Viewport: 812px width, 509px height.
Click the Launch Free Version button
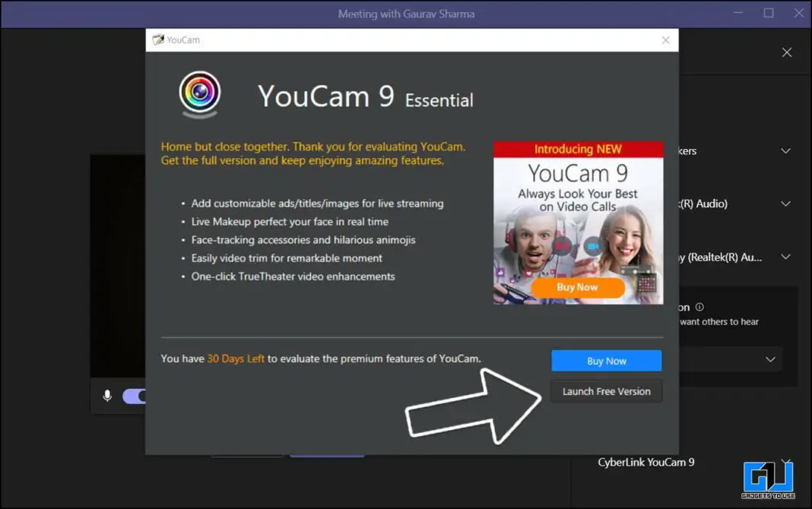click(606, 391)
